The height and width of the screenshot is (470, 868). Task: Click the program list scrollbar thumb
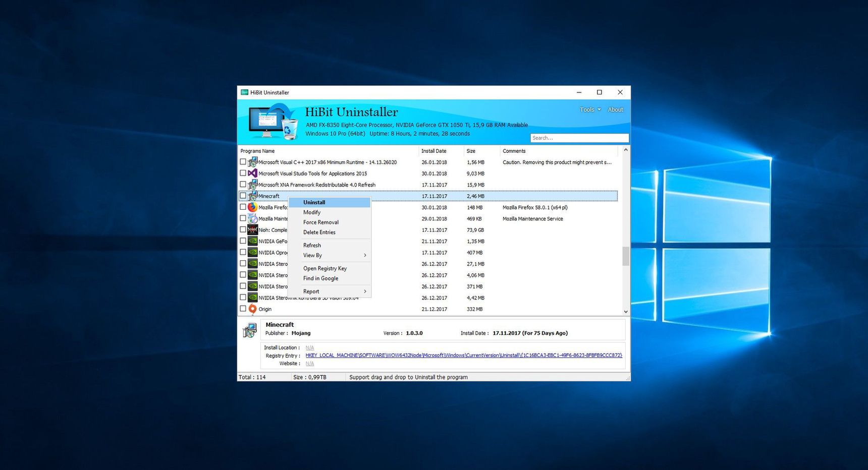pyautogui.click(x=626, y=256)
